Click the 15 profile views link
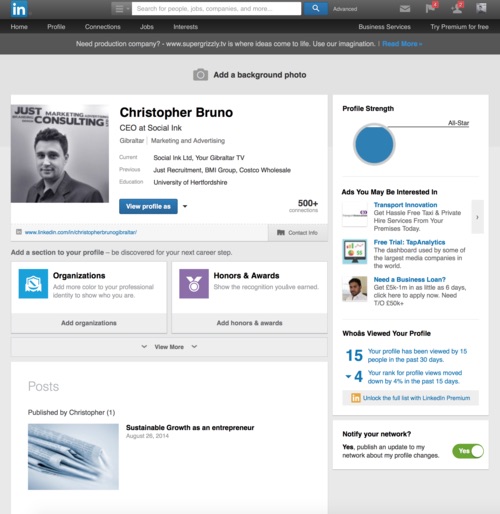This screenshot has height=514, width=500. click(417, 355)
